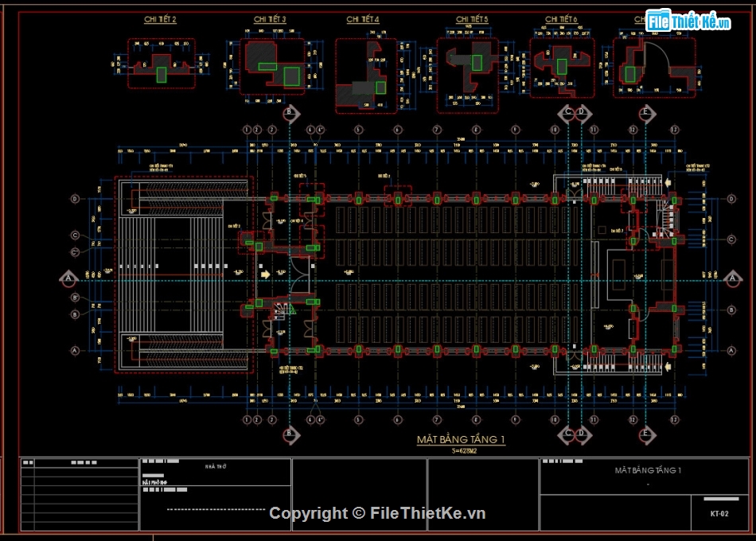The height and width of the screenshot is (541, 756).
Task: Click section marker B diamond above the plan
Action: click(290, 113)
